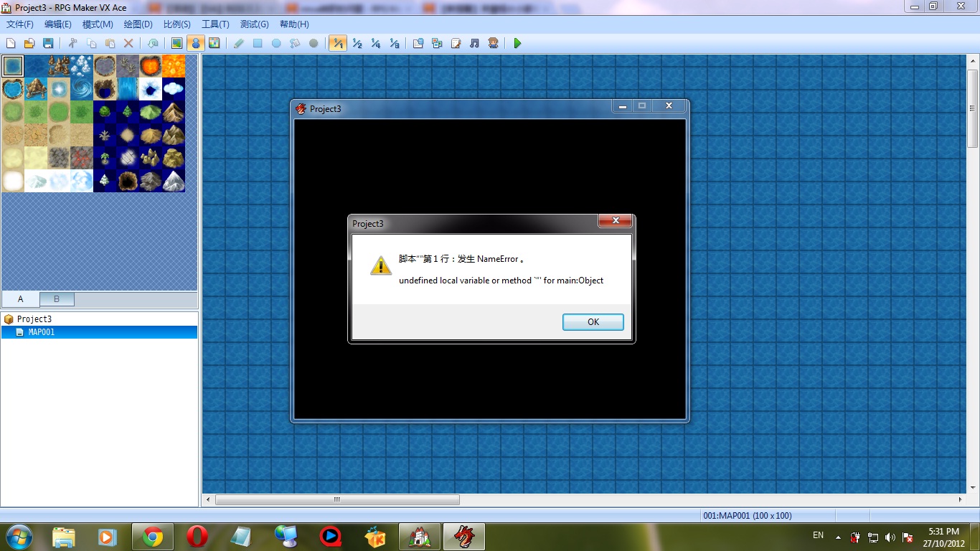This screenshot has width=980, height=551.
Task: Open the Character Generator icon
Action: pyautogui.click(x=493, y=43)
